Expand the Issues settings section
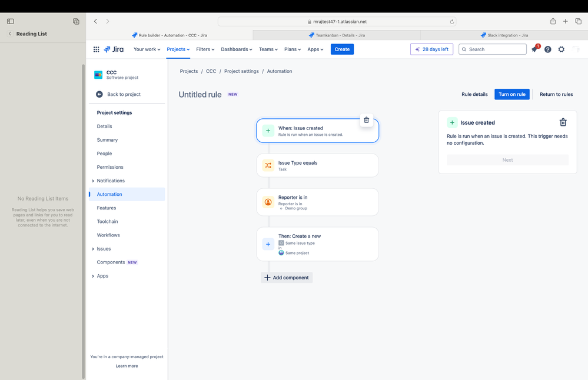 tap(93, 249)
